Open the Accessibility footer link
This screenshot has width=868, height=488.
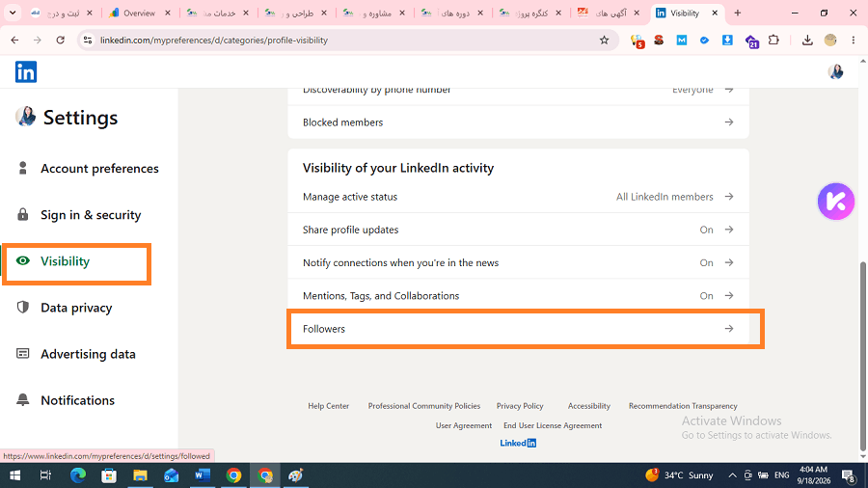[589, 406]
